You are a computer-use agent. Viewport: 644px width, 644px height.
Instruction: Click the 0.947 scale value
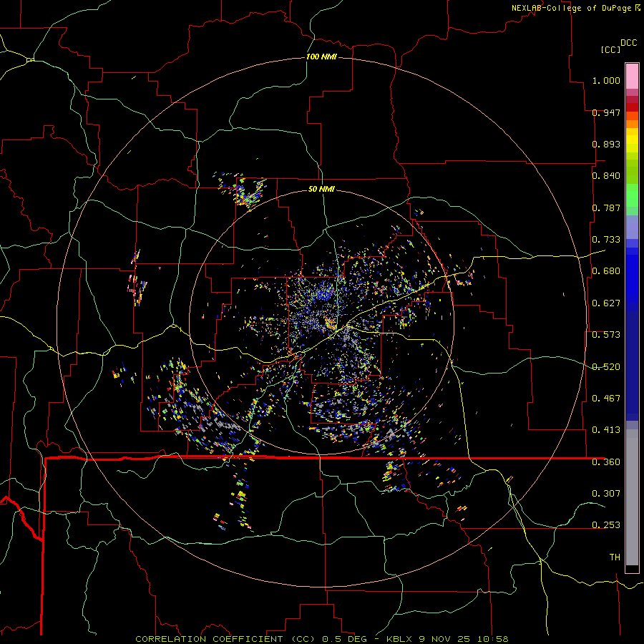[606, 112]
